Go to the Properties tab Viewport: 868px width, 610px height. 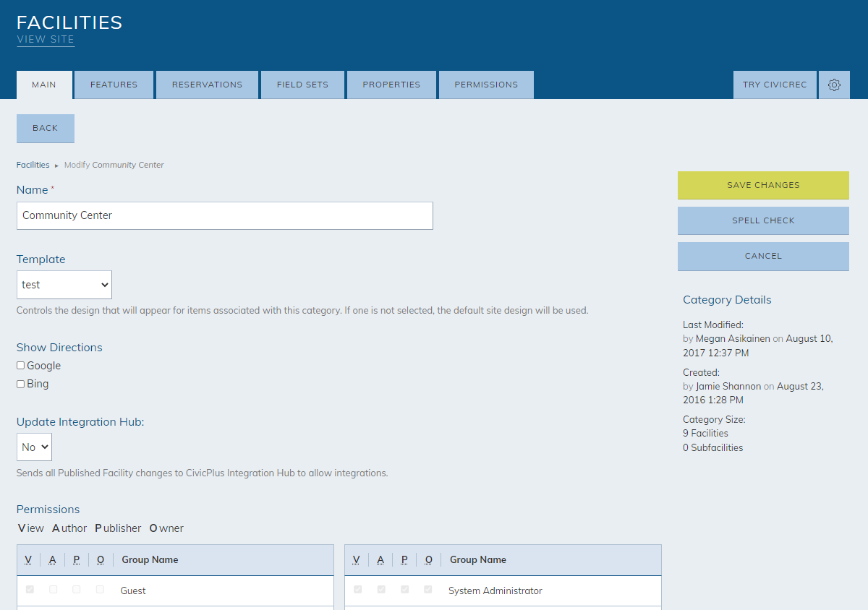coord(391,85)
